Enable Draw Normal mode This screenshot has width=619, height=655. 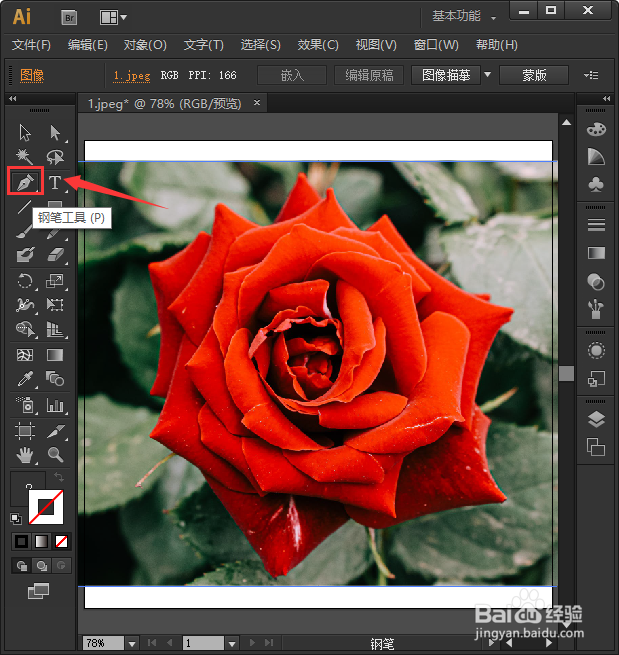pos(22,566)
